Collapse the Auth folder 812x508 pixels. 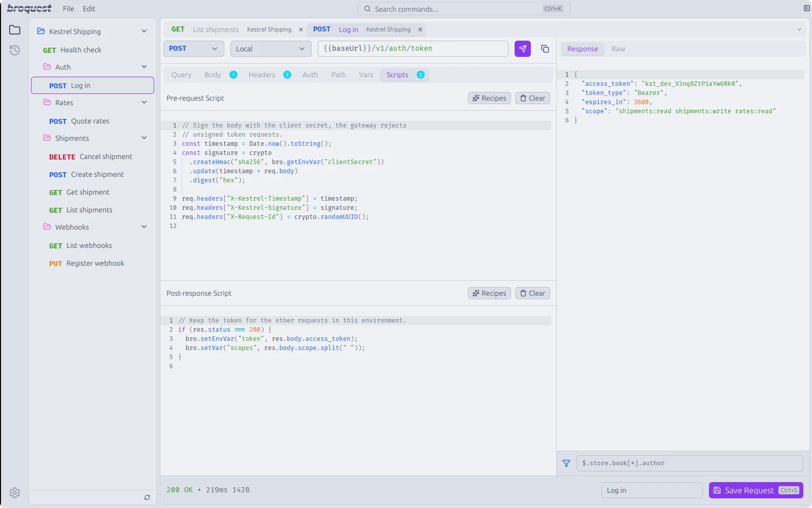pos(144,67)
